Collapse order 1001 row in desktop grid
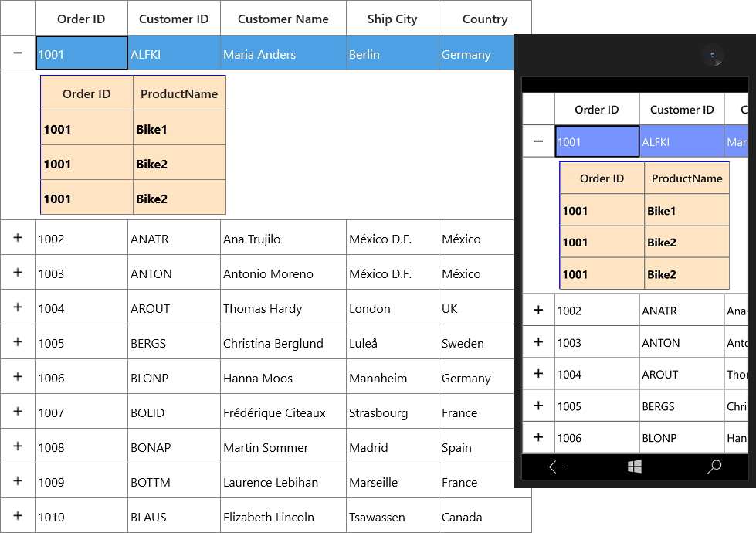The height and width of the screenshot is (533, 756). [18, 53]
